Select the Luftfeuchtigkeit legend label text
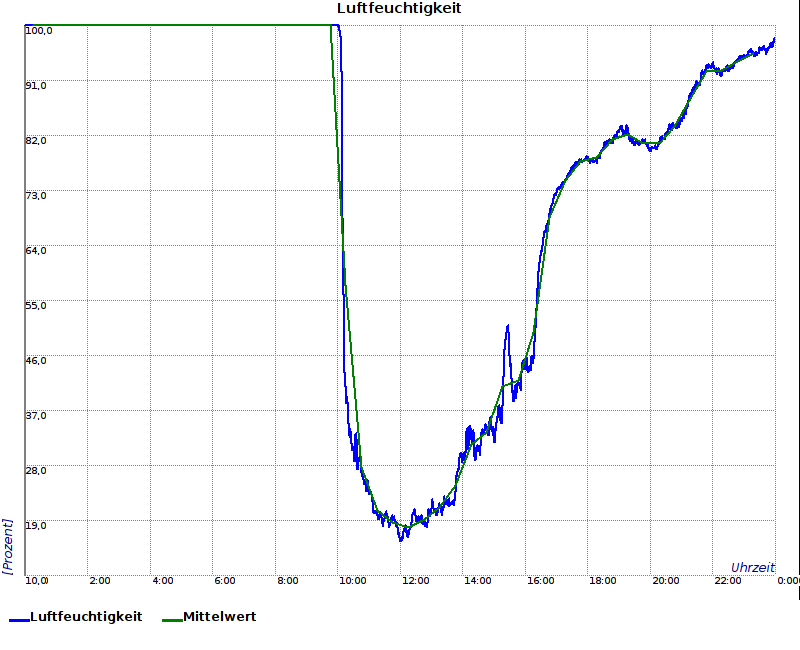 click(x=86, y=617)
